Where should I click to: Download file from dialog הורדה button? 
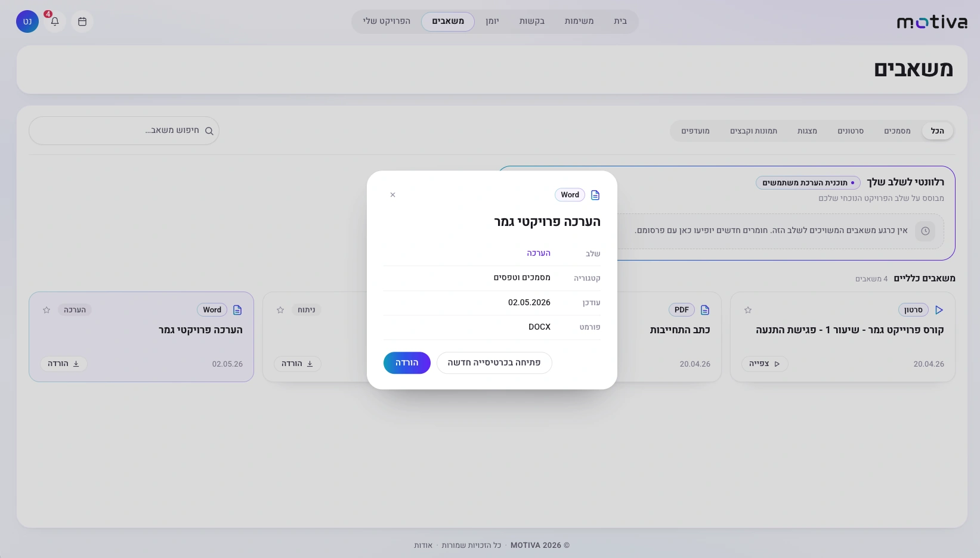(x=407, y=362)
